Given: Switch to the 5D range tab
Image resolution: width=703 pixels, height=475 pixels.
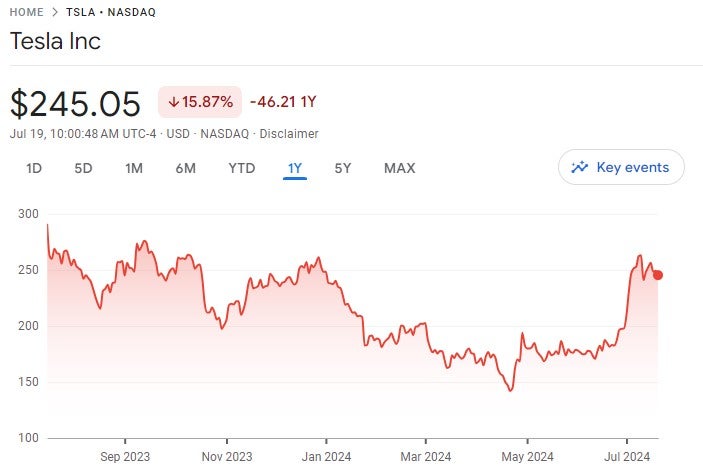Looking at the screenshot, I should [x=83, y=168].
